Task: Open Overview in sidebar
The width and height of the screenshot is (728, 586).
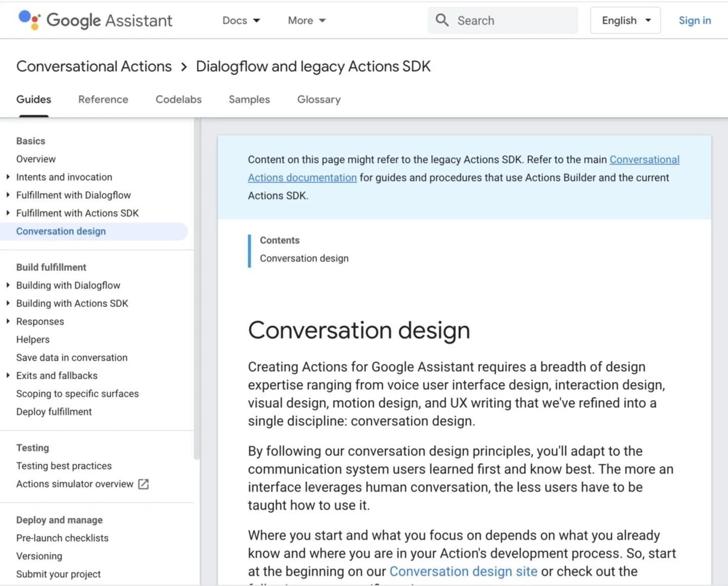Action: tap(36, 159)
